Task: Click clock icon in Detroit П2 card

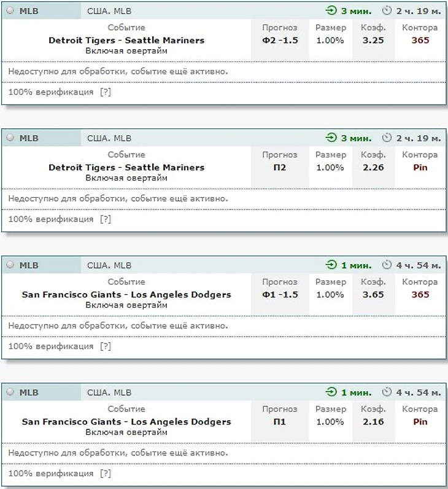Action: (x=387, y=138)
